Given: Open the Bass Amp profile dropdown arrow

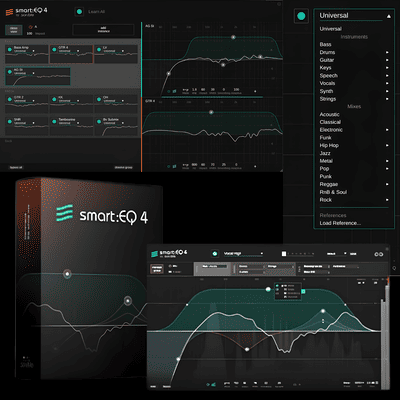Looking at the screenshot, I should pyautogui.click(x=33, y=51).
